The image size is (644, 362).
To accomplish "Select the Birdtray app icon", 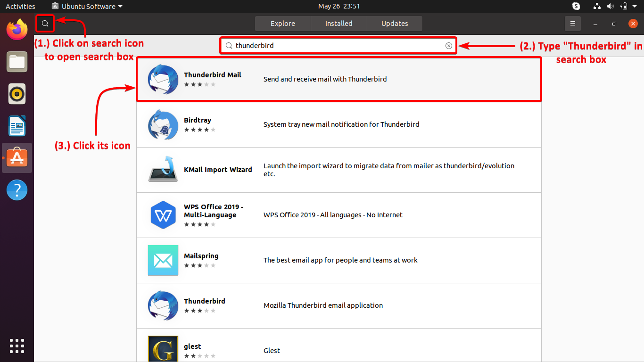I will point(163,124).
